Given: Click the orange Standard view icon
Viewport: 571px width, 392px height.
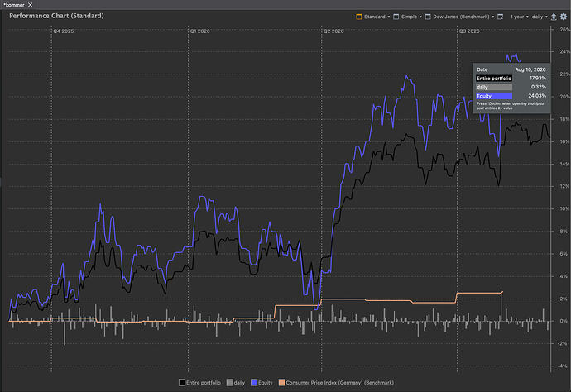Looking at the screenshot, I should (x=358, y=17).
